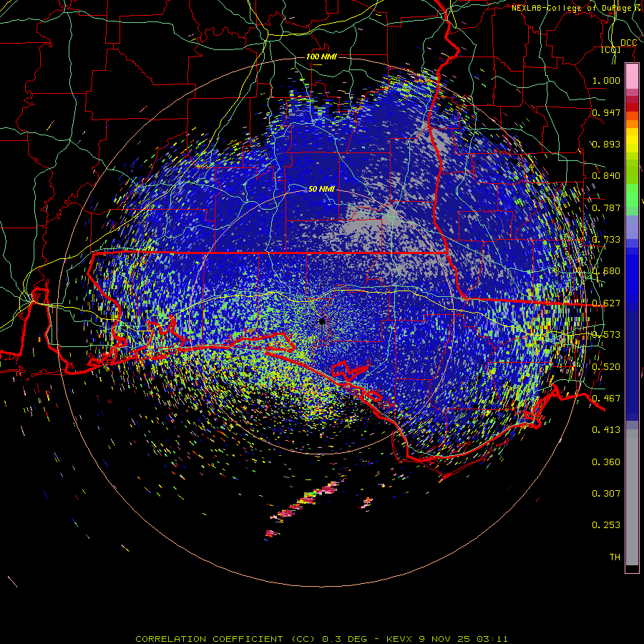Click the 0.733 color scale label
Viewport: 644px width, 644px height.
point(606,239)
